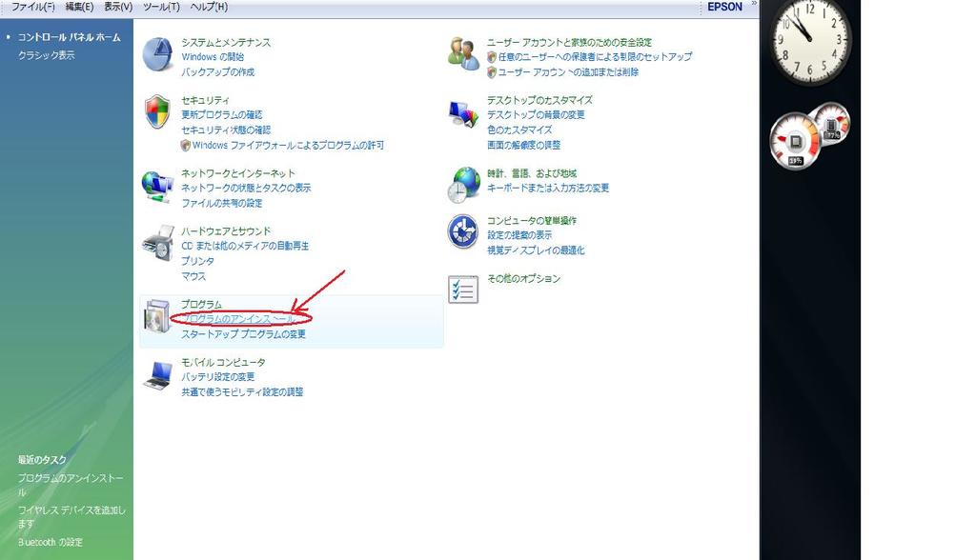The image size is (976, 560).
Task: Click the バッテリ設定の変更 link
Action: [x=218, y=377]
